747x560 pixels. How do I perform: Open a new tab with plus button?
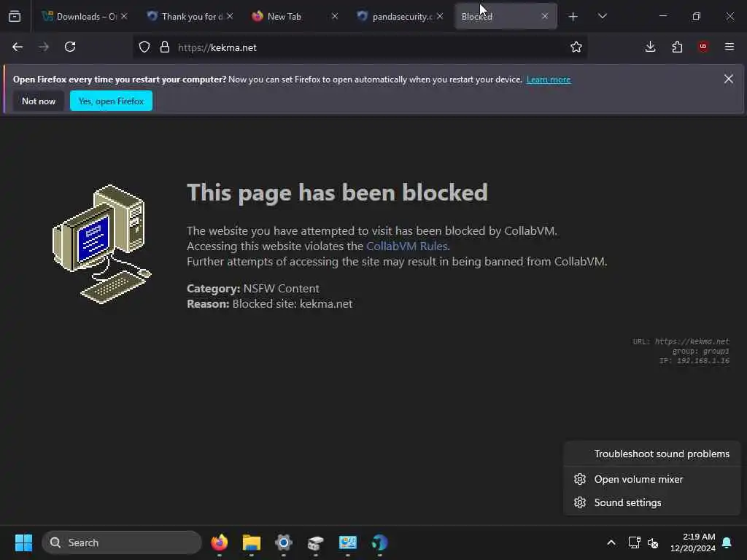[573, 17]
